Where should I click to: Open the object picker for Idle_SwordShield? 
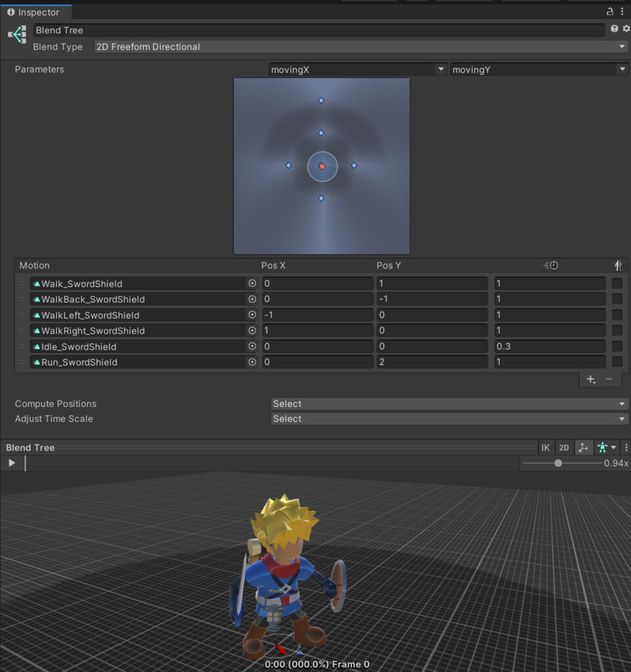[x=252, y=346]
